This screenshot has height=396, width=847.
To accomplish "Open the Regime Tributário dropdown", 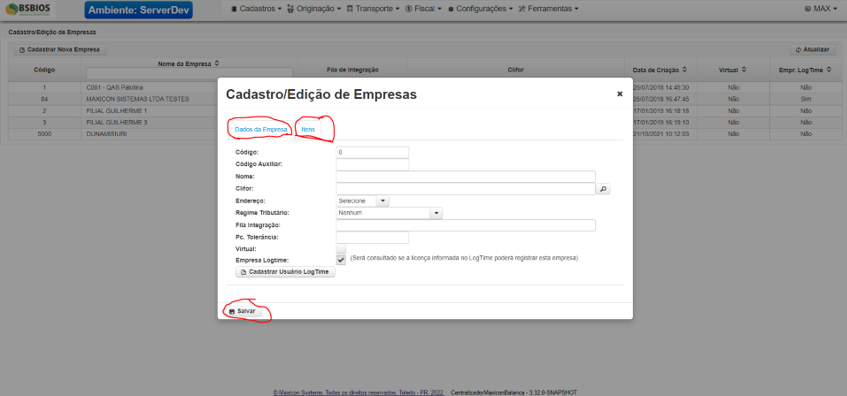I will [389, 213].
